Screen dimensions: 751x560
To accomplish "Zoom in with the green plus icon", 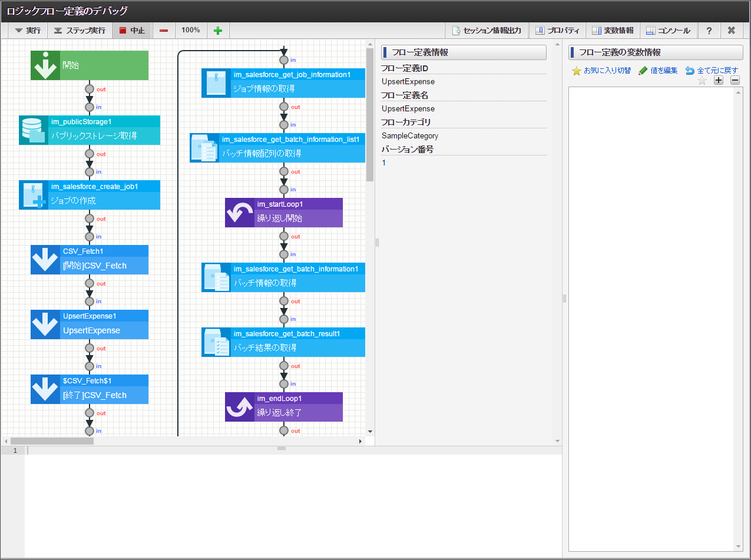I will (x=218, y=31).
